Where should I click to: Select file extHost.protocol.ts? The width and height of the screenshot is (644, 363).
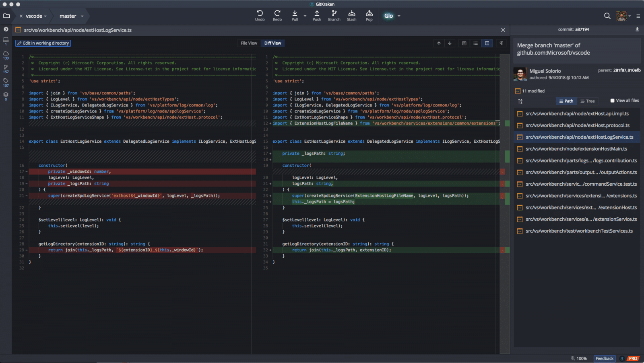[x=577, y=125]
